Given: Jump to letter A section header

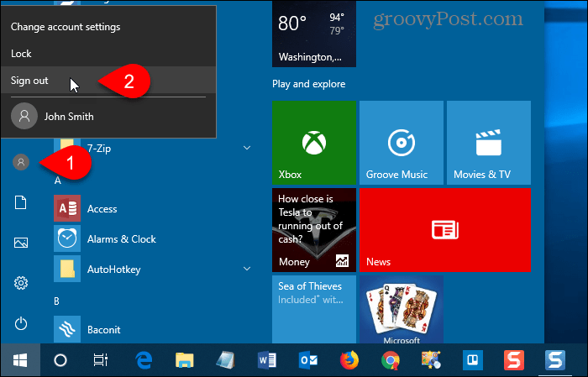Looking at the screenshot, I should pyautogui.click(x=57, y=181).
